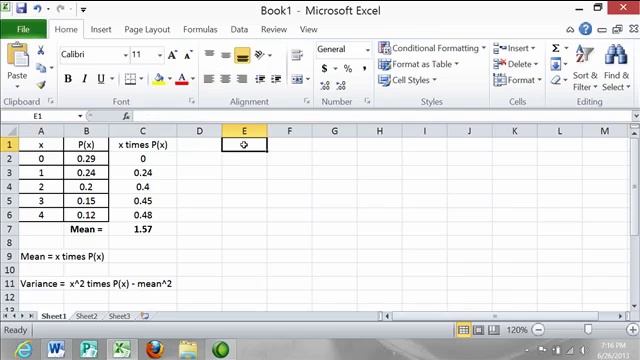This screenshot has width=640, height=360.
Task: Switch to Page Layout view button
Action: pos(478,330)
